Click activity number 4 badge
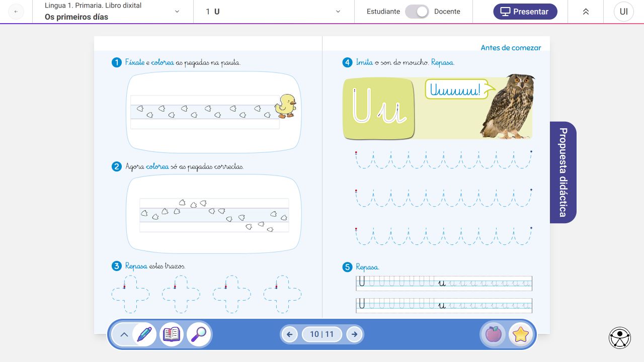This screenshot has width=644, height=362. point(347,62)
